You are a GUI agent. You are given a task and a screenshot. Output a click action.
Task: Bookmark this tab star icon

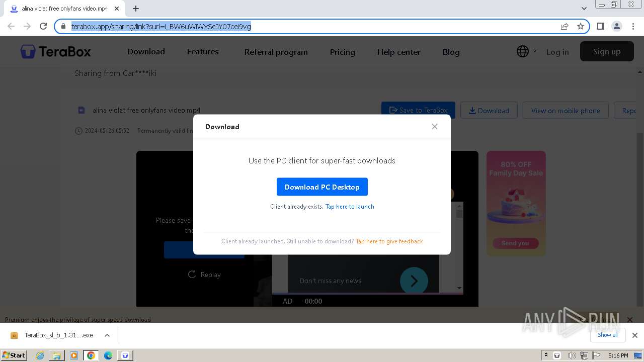tap(581, 27)
